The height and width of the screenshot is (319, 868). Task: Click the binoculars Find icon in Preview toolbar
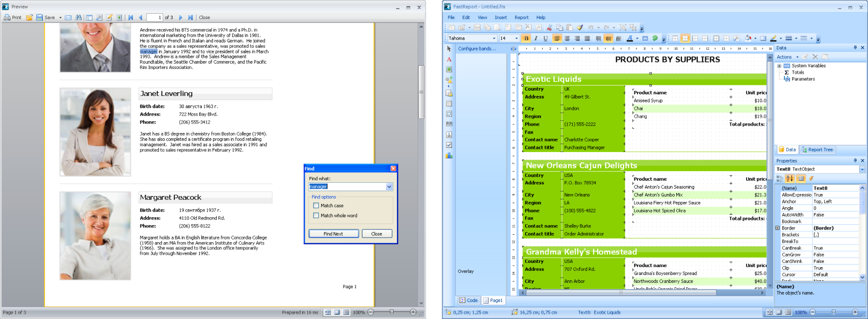click(x=78, y=17)
